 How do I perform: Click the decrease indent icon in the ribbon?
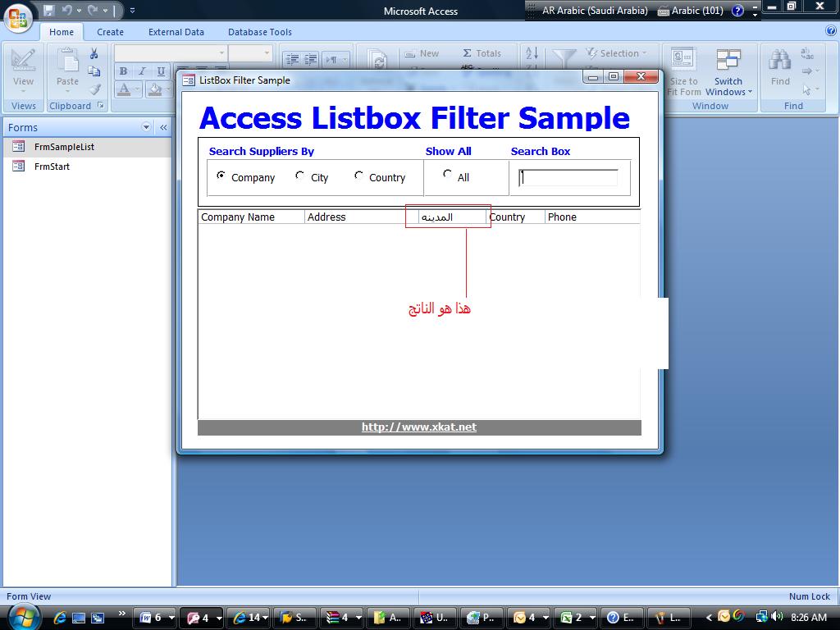point(292,59)
